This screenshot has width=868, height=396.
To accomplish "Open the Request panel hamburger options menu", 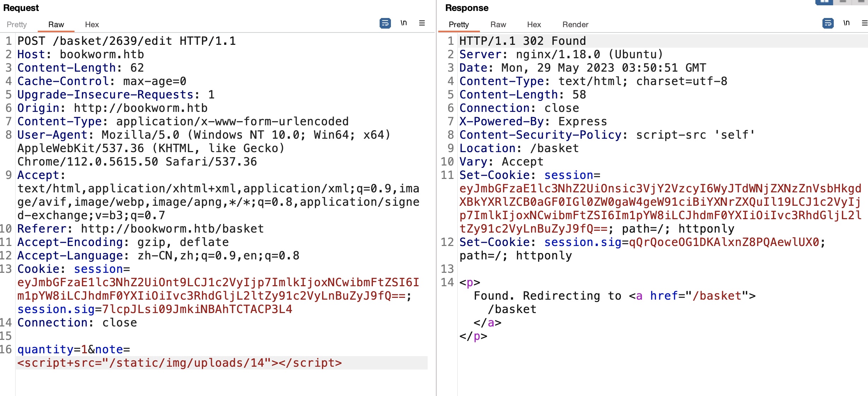I will point(422,23).
